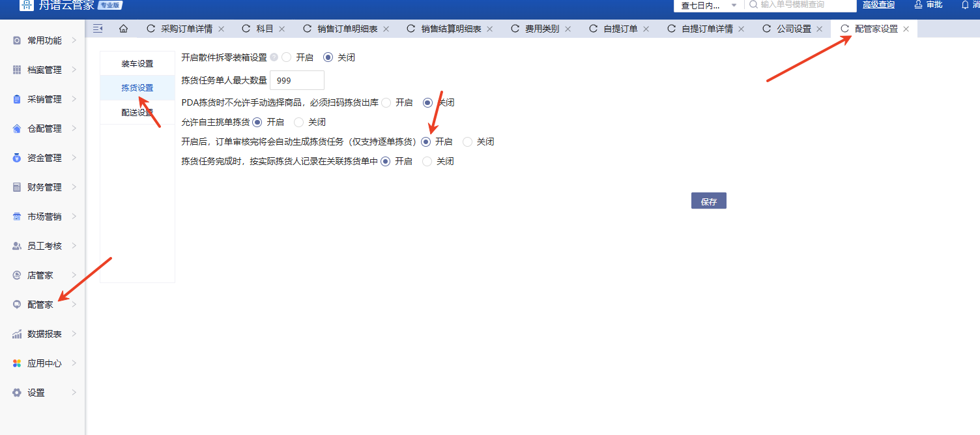The width and height of the screenshot is (980, 435).
Task: Collapse sidebar with the menu fold icon
Action: (98, 29)
